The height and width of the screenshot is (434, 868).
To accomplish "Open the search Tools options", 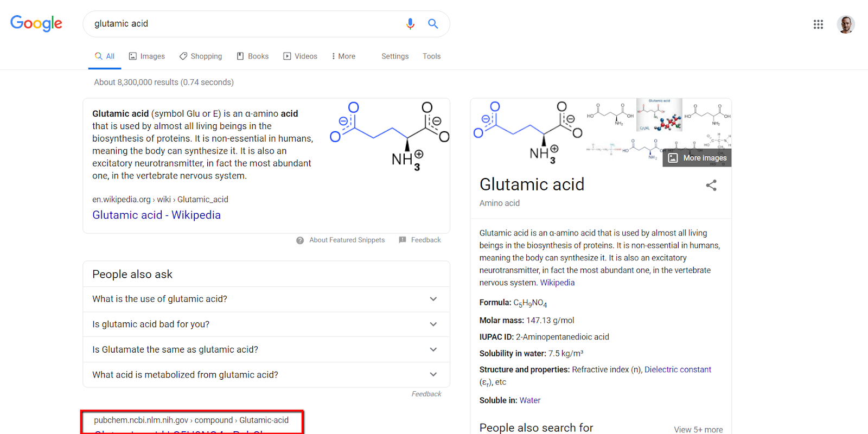I will (x=432, y=56).
